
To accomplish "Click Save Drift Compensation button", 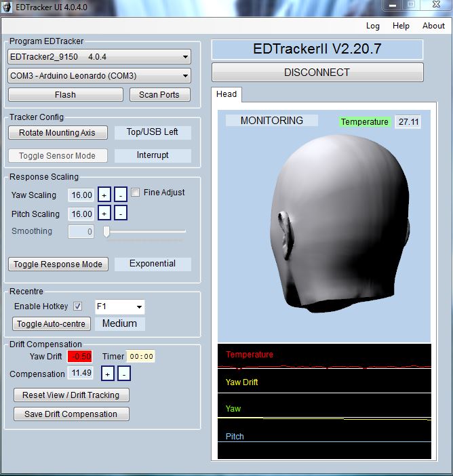I will click(71, 414).
